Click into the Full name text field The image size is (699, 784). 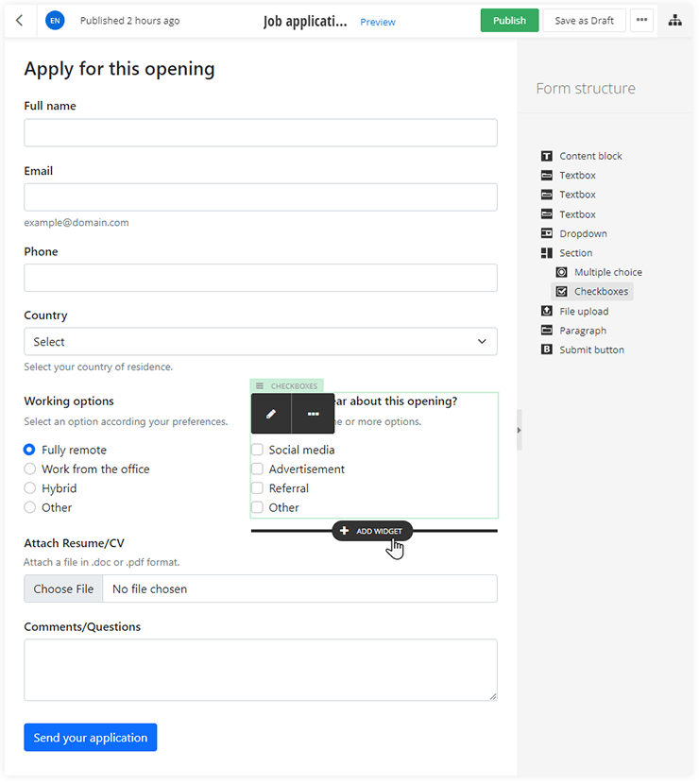(x=260, y=133)
